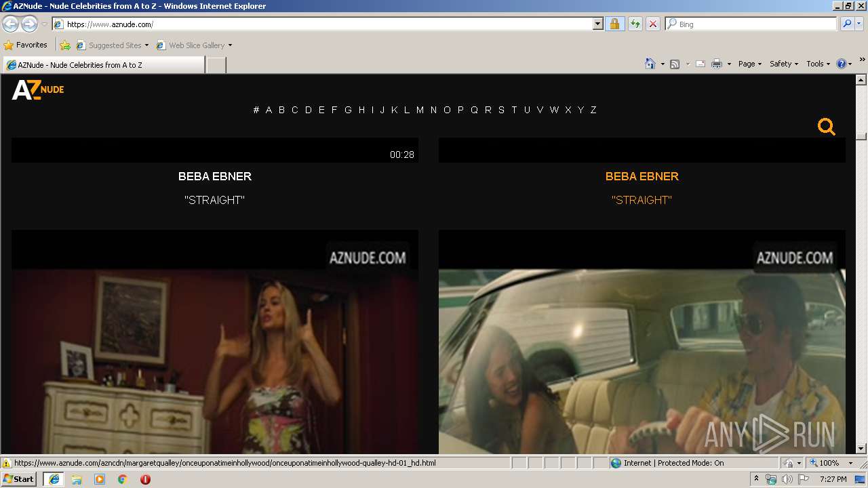The image size is (868, 488).
Task: Click the search magnifier button
Action: click(x=846, y=24)
